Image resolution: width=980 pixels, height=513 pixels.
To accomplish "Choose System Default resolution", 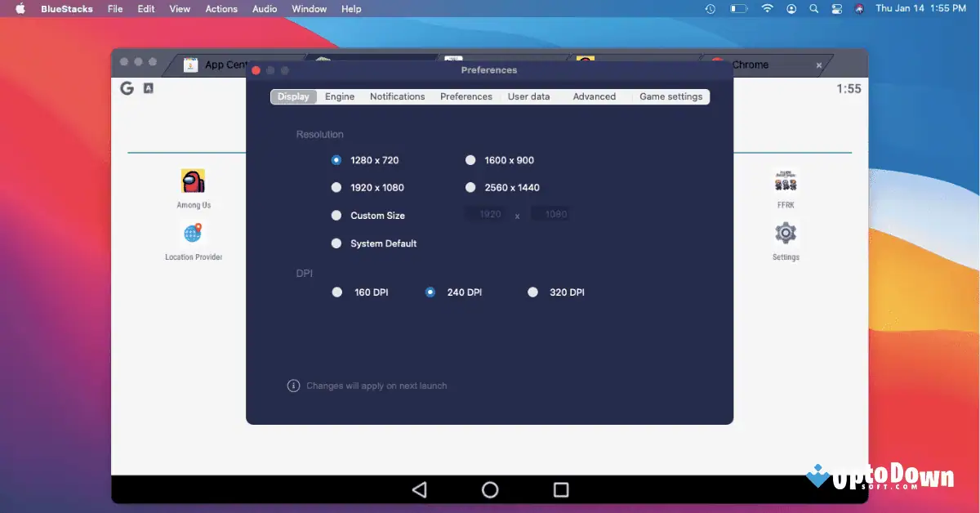I will 336,243.
